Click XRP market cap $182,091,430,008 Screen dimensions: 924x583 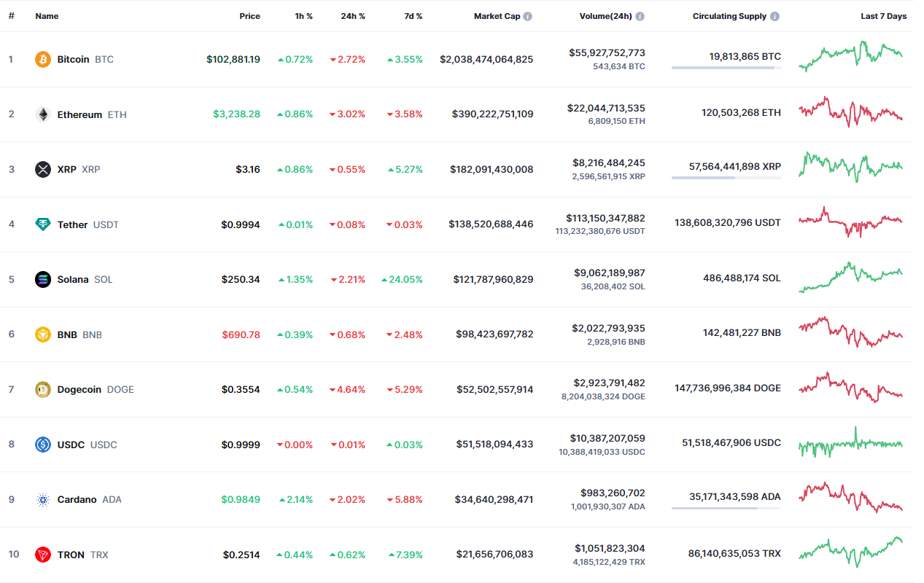tap(492, 169)
